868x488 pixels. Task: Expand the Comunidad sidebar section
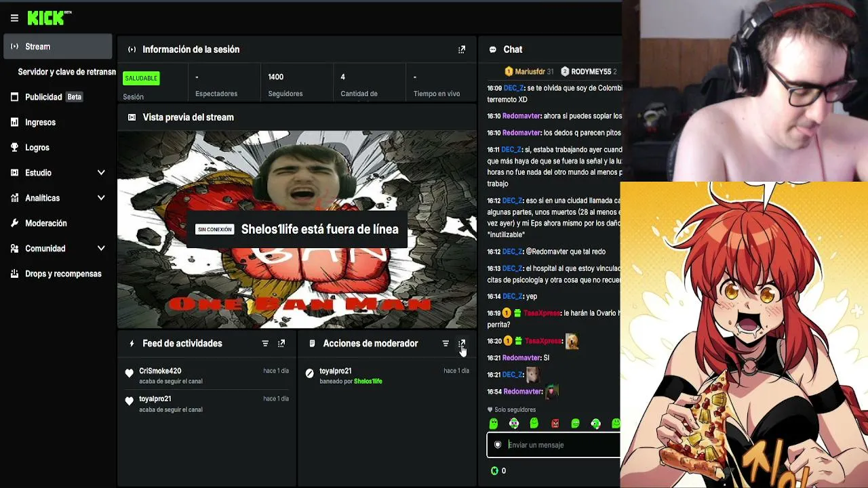click(101, 249)
